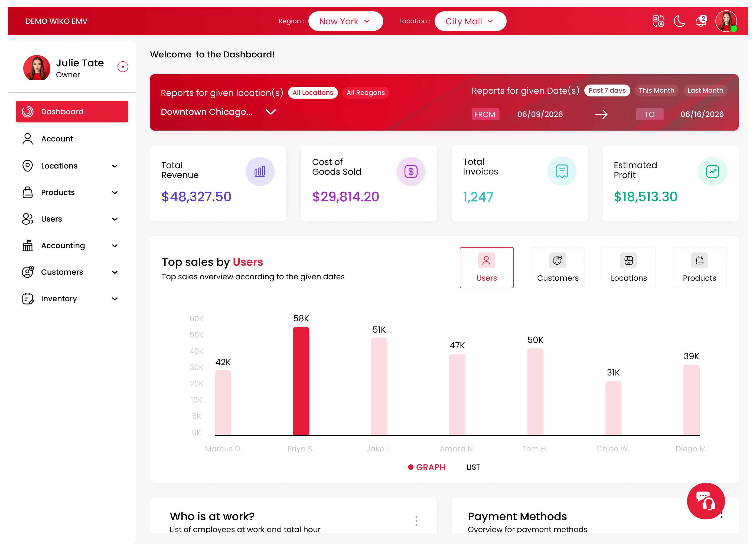Select the Past 7 days range
Viewport: 756px width, 544px height.
click(607, 90)
